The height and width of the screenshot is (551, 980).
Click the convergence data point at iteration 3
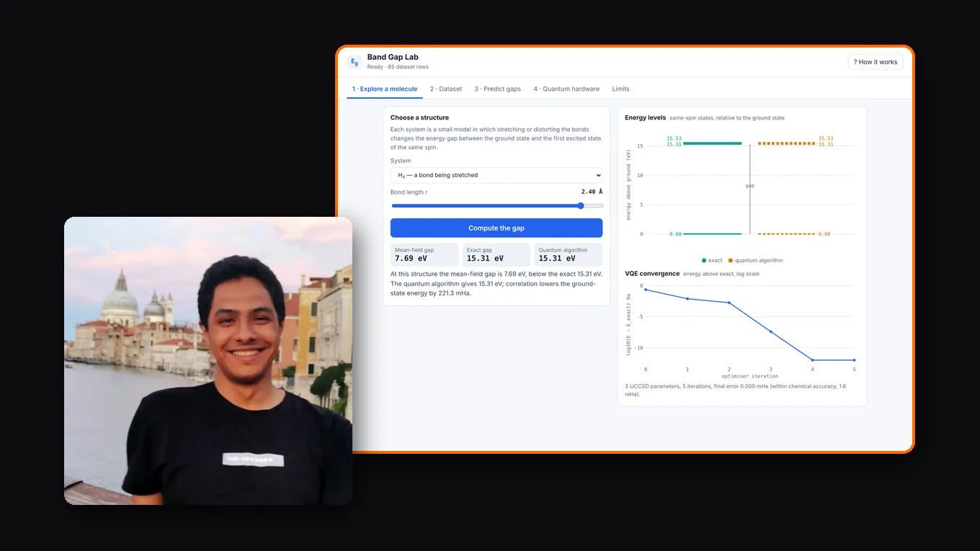click(x=771, y=331)
